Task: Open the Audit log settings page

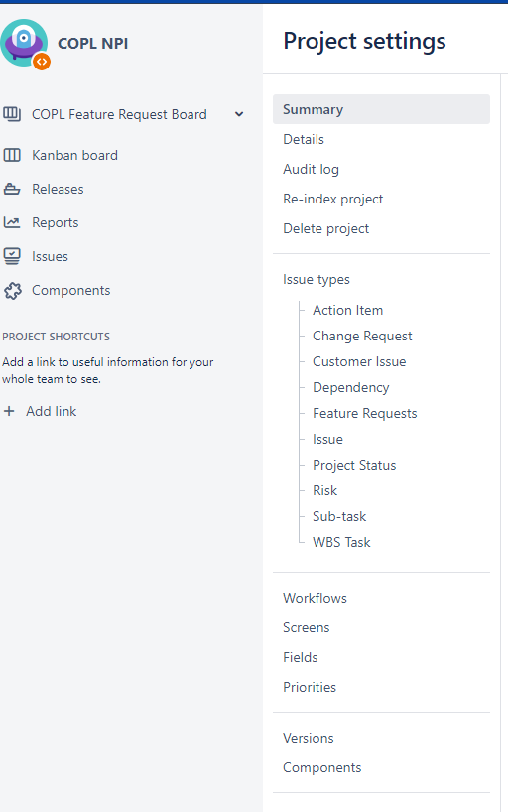Action: coord(311,170)
